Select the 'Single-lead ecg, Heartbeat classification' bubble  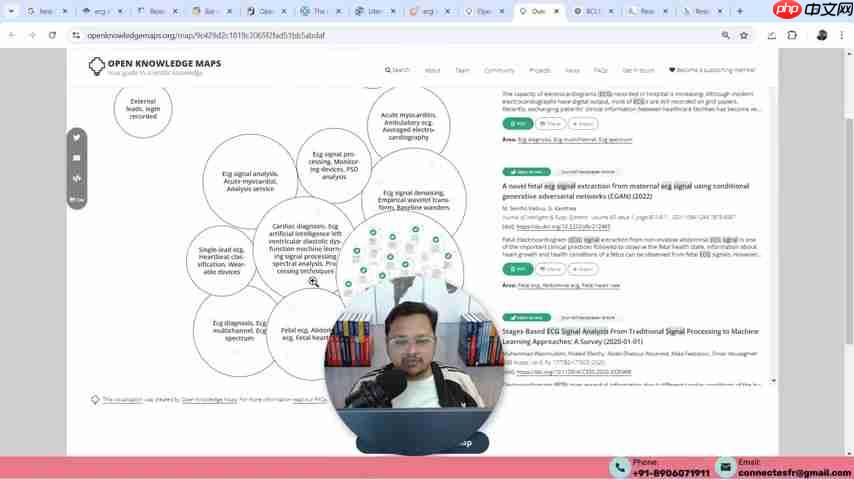221,260
